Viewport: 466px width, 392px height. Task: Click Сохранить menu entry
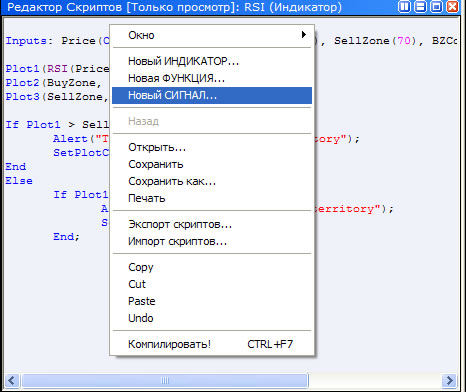(x=212, y=164)
